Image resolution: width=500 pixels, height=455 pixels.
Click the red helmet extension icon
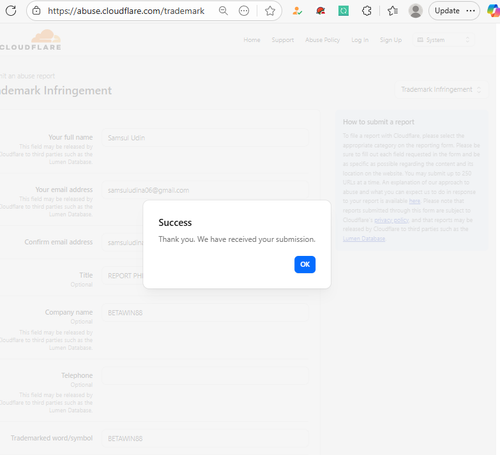pyautogui.click(x=320, y=11)
